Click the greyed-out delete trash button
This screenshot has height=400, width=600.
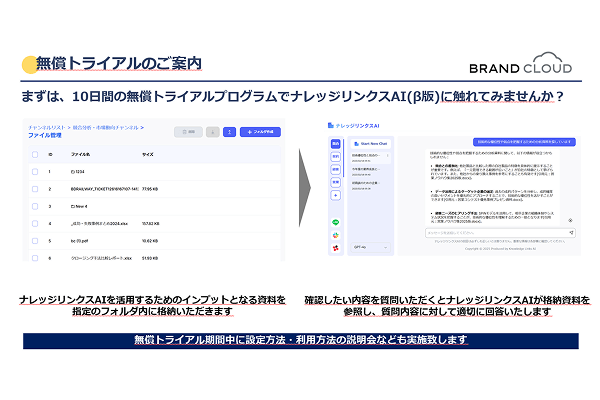click(188, 132)
